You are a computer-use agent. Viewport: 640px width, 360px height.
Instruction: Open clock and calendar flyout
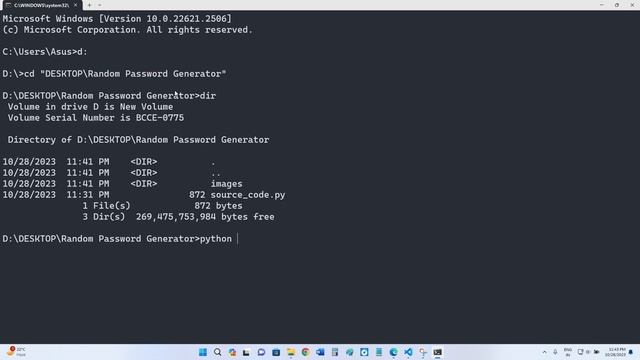616,352
